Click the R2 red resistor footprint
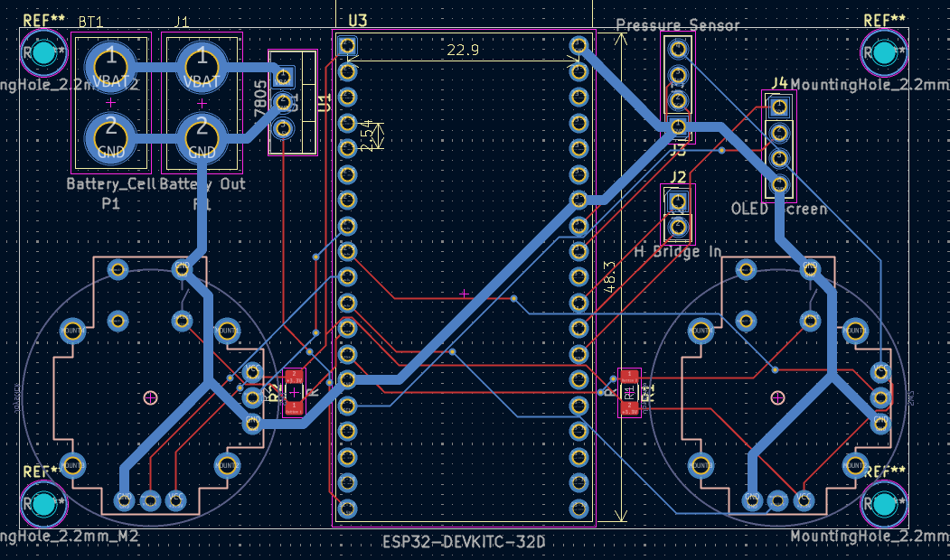 coord(294,392)
